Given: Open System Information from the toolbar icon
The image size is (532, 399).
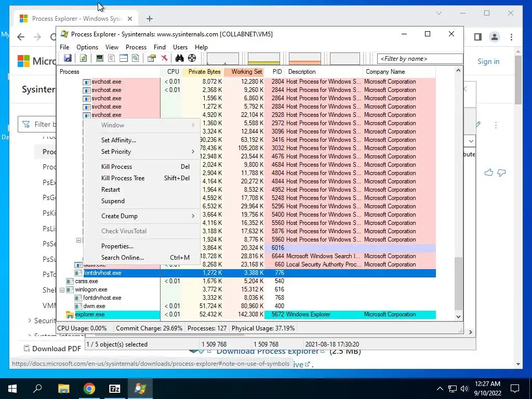Looking at the screenshot, I should (x=99, y=58).
